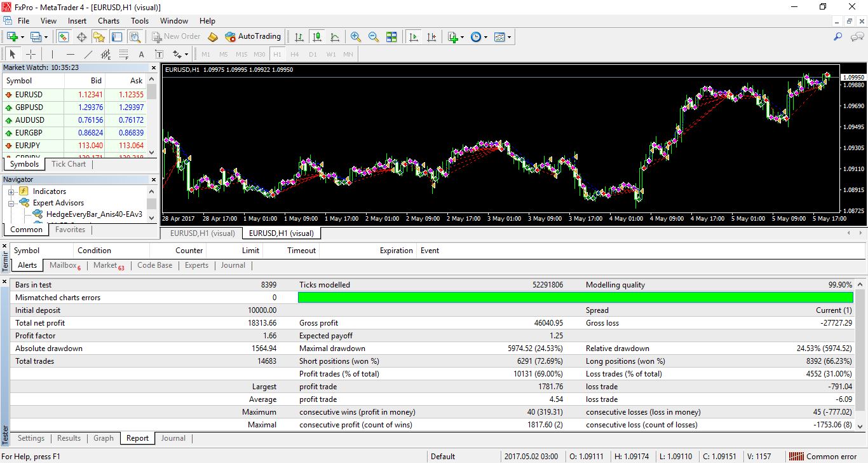Open the dropdown arrow beside Profiles icon
868x463 pixels.
pos(46,37)
